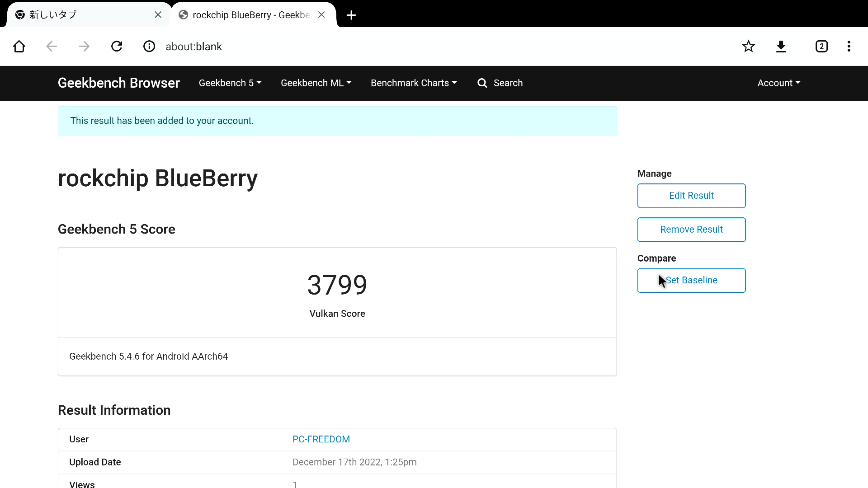The image size is (868, 488).
Task: Close the rockchip BlueBerry tab
Action: (x=321, y=15)
